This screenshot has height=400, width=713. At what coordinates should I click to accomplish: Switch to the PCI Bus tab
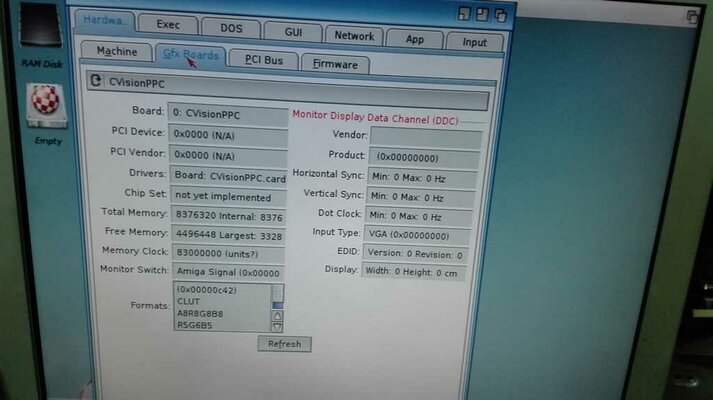263,59
